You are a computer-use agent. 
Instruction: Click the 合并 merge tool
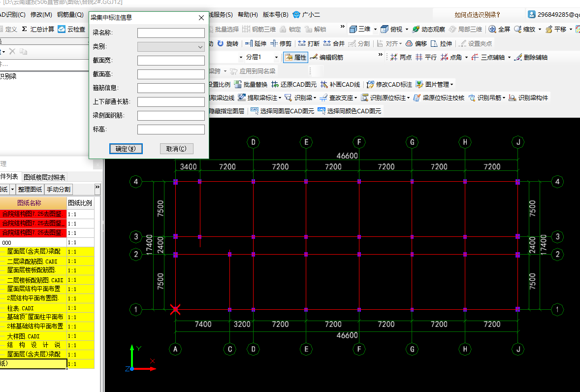[334, 43]
